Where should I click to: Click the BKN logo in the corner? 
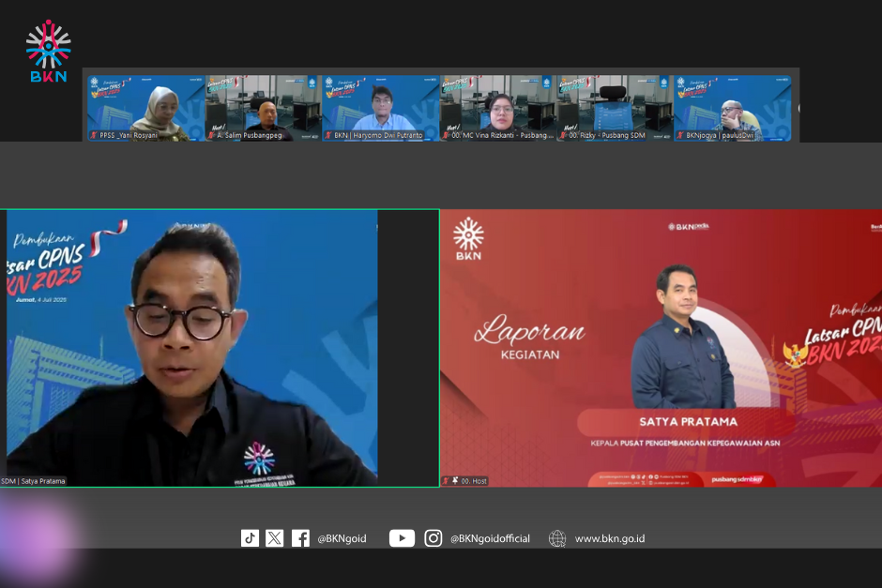click(48, 51)
